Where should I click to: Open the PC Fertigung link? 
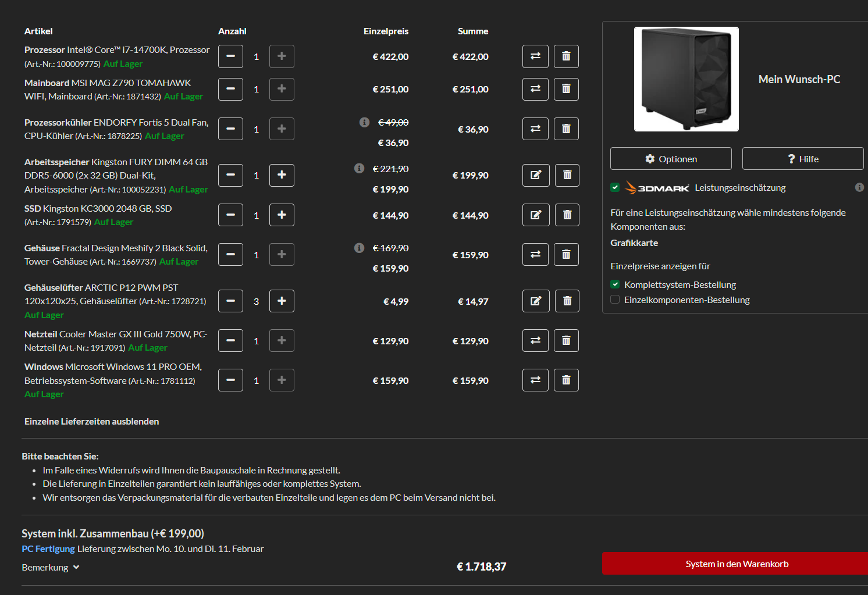click(x=48, y=548)
